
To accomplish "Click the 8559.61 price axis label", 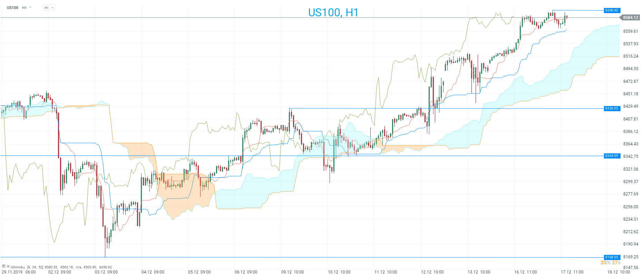I will [x=631, y=31].
